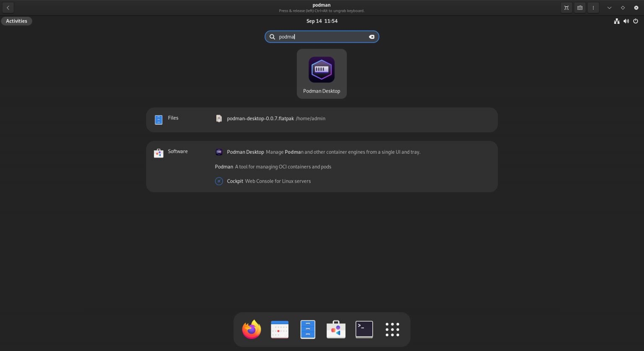
Task: Show the full applications grid
Action: pyautogui.click(x=392, y=330)
